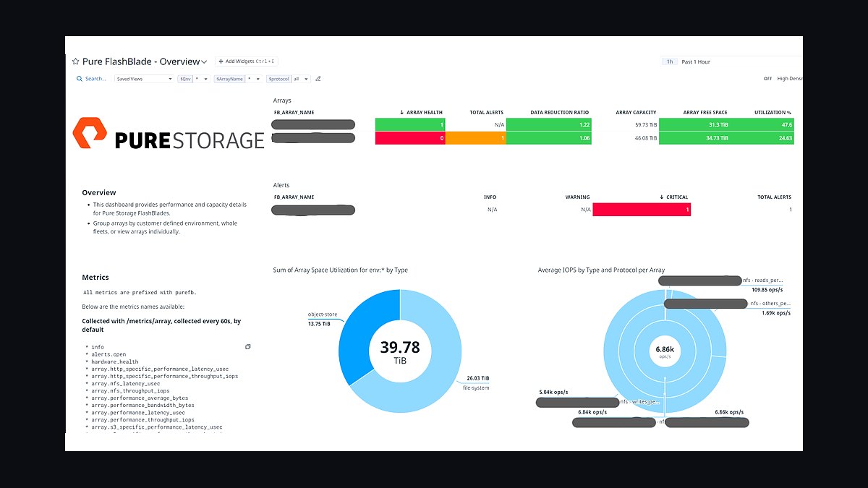Click the 6.86k ops/s center of IOPS chart
This screenshot has width=868, height=488.
click(x=664, y=351)
